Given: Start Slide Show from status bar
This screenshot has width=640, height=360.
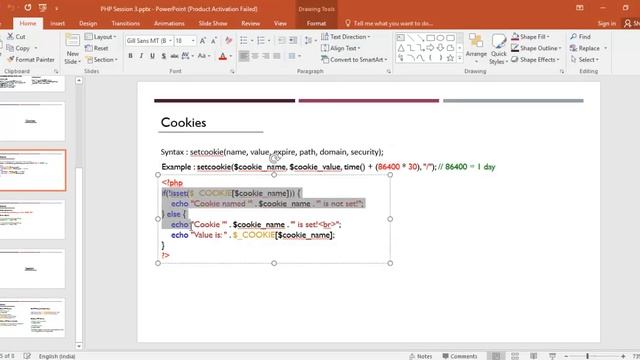Looking at the screenshot, I should pyautogui.click(x=552, y=356).
